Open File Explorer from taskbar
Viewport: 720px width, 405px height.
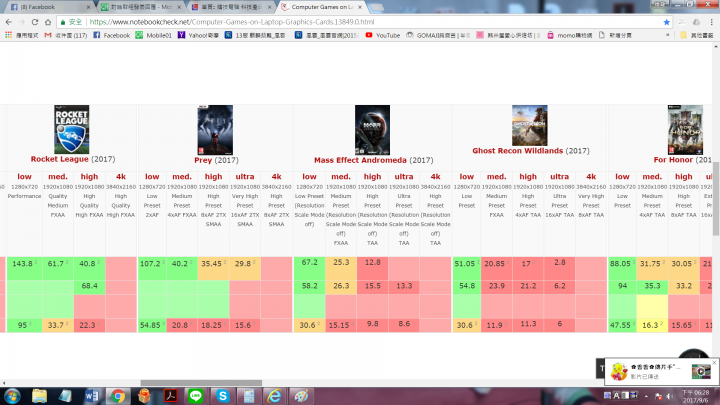39,396
